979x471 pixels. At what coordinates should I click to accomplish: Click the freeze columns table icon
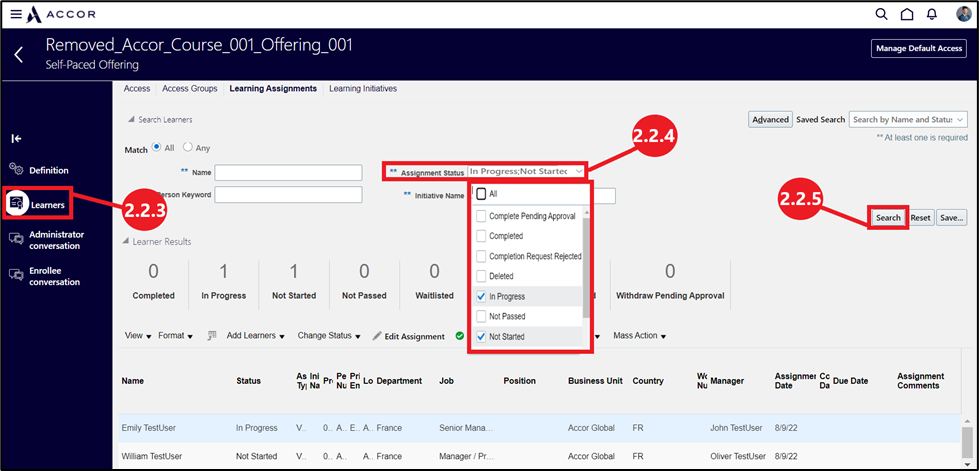coord(212,335)
